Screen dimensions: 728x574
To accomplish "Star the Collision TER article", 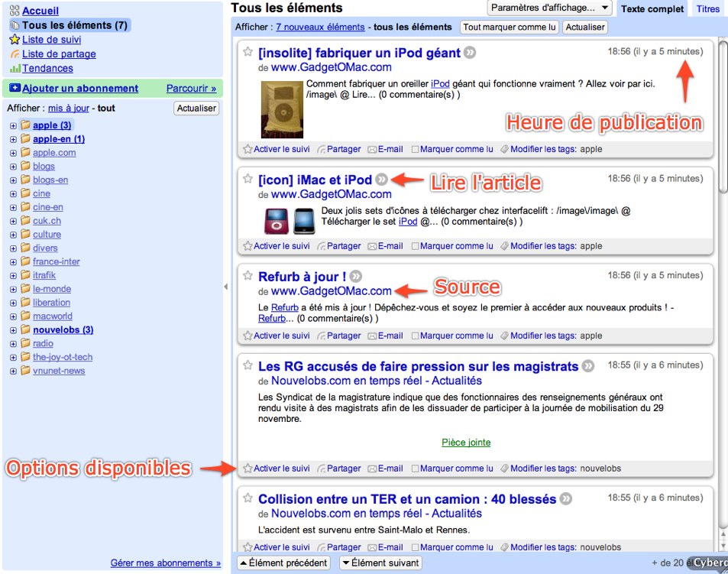I will click(x=248, y=498).
